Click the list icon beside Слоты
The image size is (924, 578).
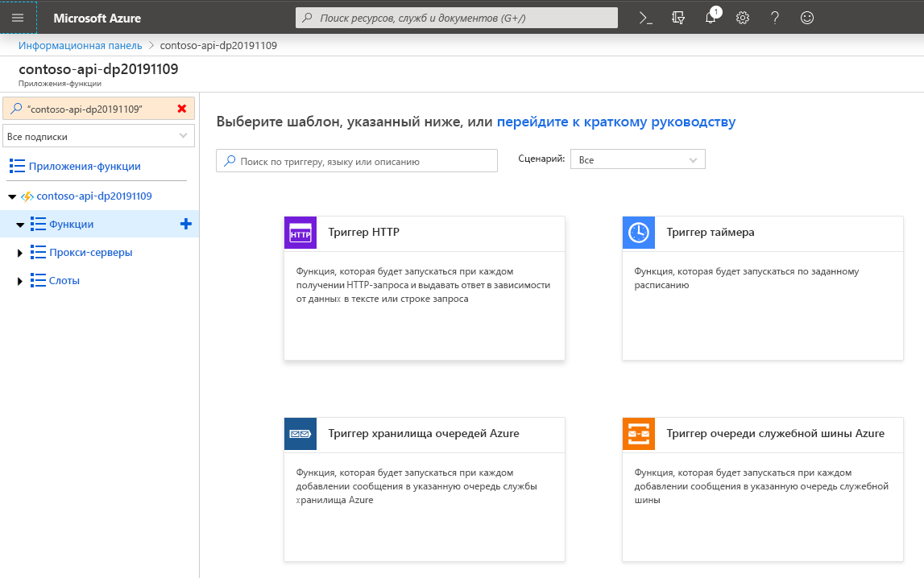(39, 281)
